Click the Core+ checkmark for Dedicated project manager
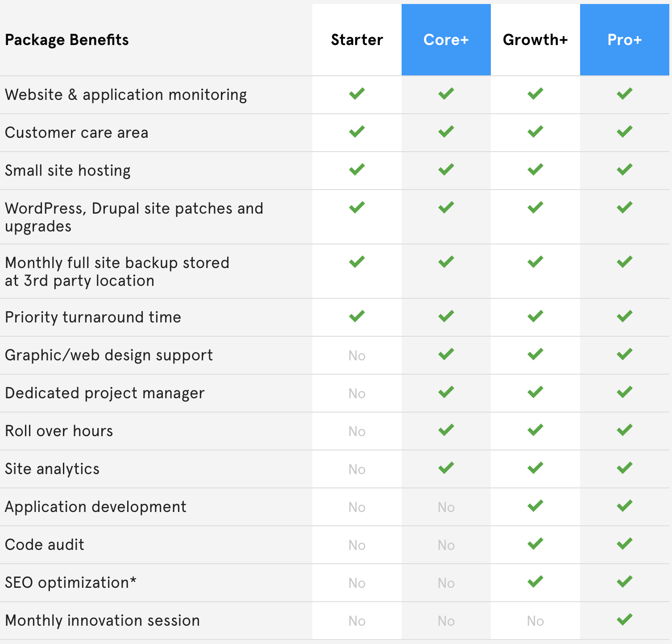The width and height of the screenshot is (672, 644). (x=446, y=392)
